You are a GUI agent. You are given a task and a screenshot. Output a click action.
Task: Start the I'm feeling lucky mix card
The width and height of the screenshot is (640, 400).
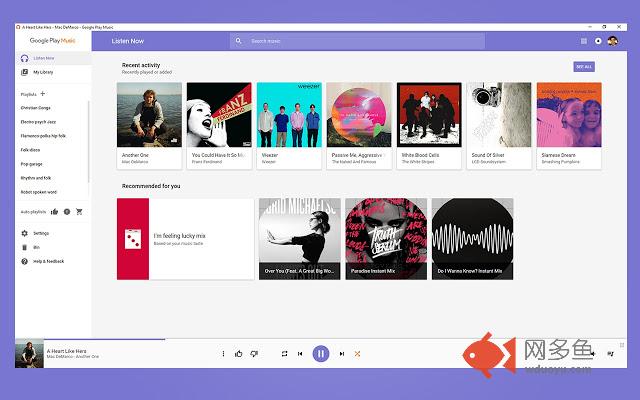coord(185,239)
